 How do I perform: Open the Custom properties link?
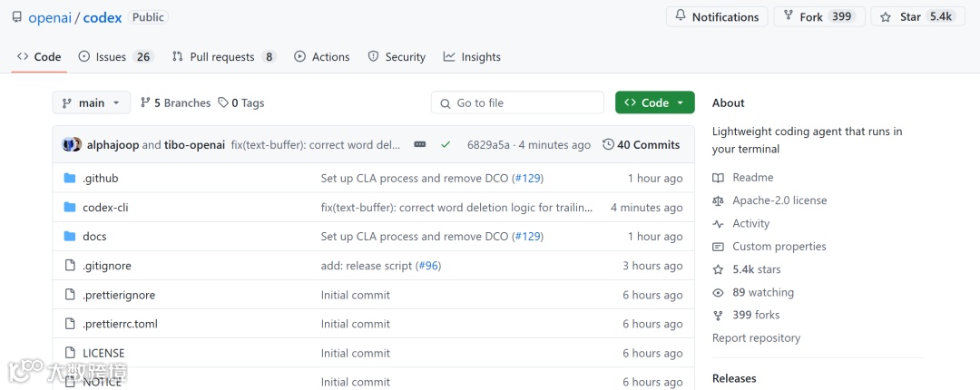click(779, 247)
